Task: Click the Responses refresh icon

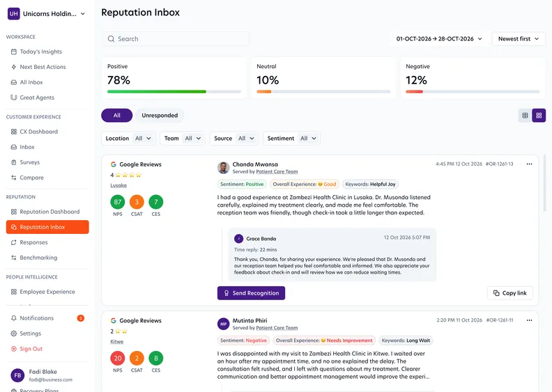Action: point(14,242)
